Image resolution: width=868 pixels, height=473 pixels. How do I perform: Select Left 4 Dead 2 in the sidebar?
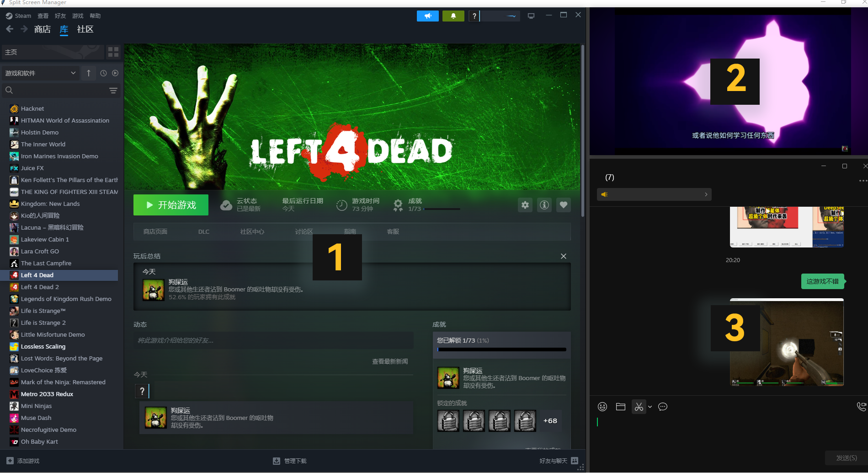pyautogui.click(x=40, y=287)
